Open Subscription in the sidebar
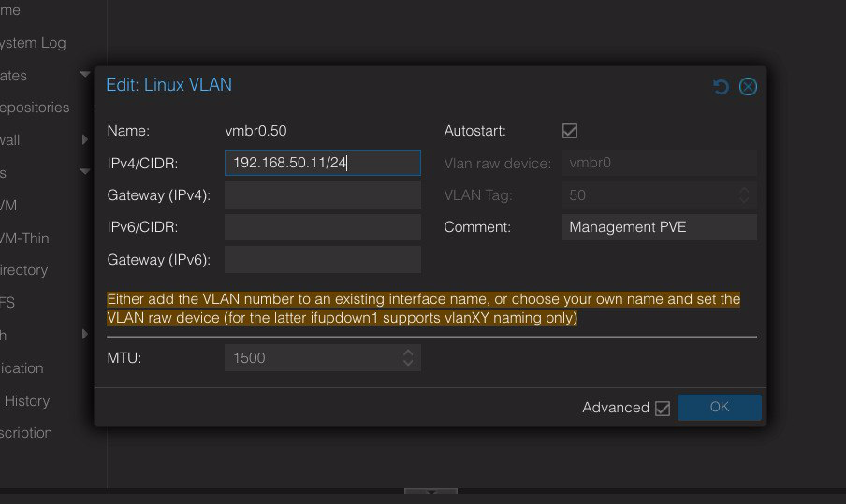Screen dimensions: 846x504 pyautogui.click(x=26, y=433)
